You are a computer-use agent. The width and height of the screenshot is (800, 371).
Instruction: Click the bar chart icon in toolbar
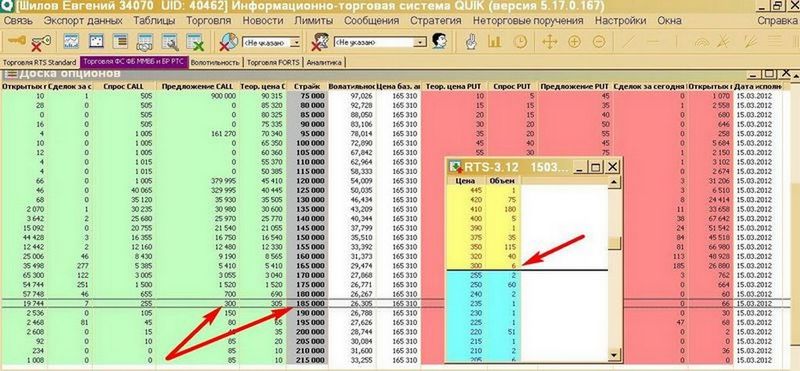click(494, 42)
